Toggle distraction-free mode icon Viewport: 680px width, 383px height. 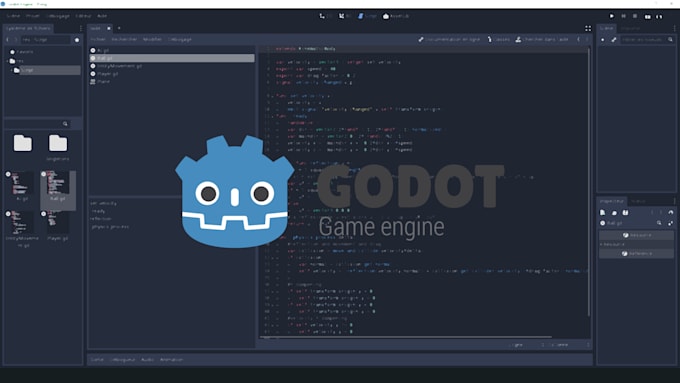(x=588, y=28)
